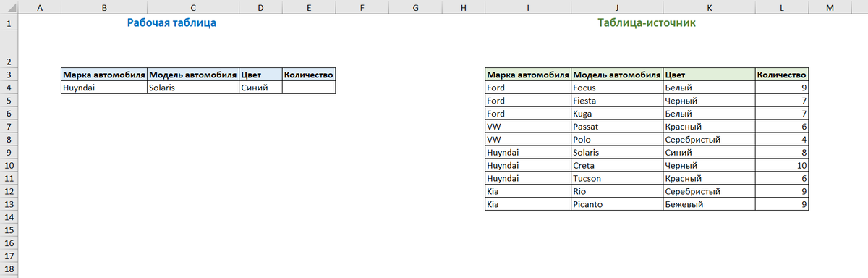Select the "Kuga" model cell
Image resolution: width=868 pixels, height=278 pixels.
point(616,114)
